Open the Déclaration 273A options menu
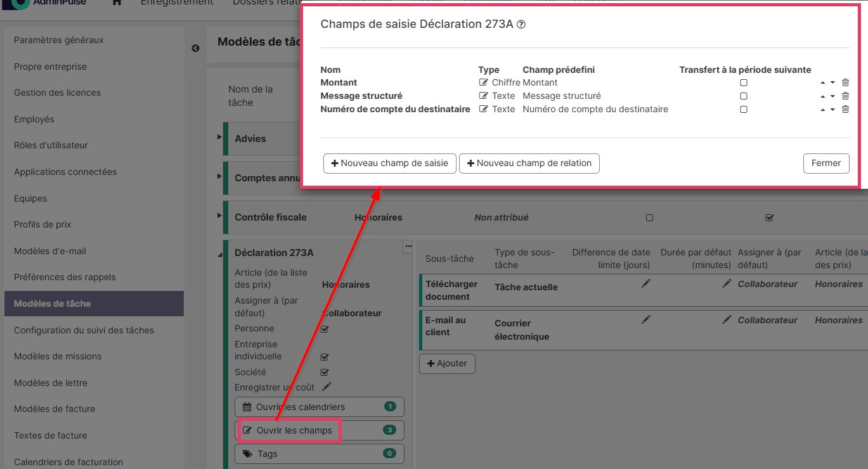The image size is (868, 469). click(408, 247)
